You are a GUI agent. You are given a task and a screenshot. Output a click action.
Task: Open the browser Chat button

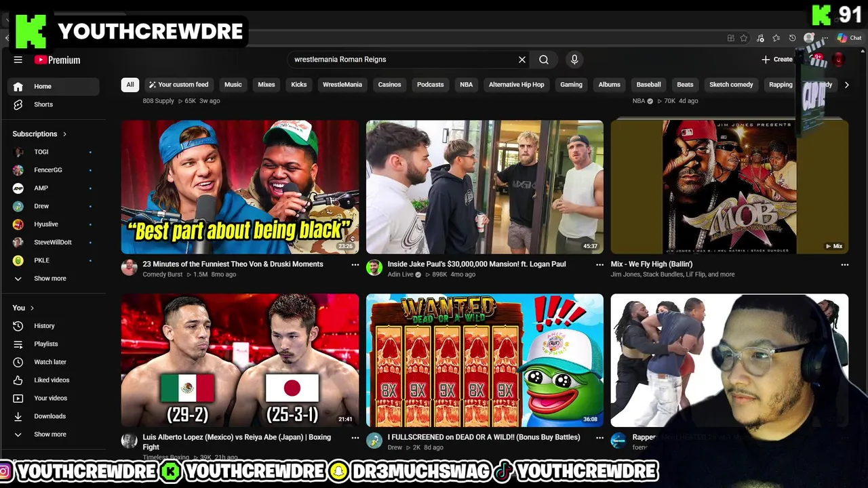(x=849, y=38)
